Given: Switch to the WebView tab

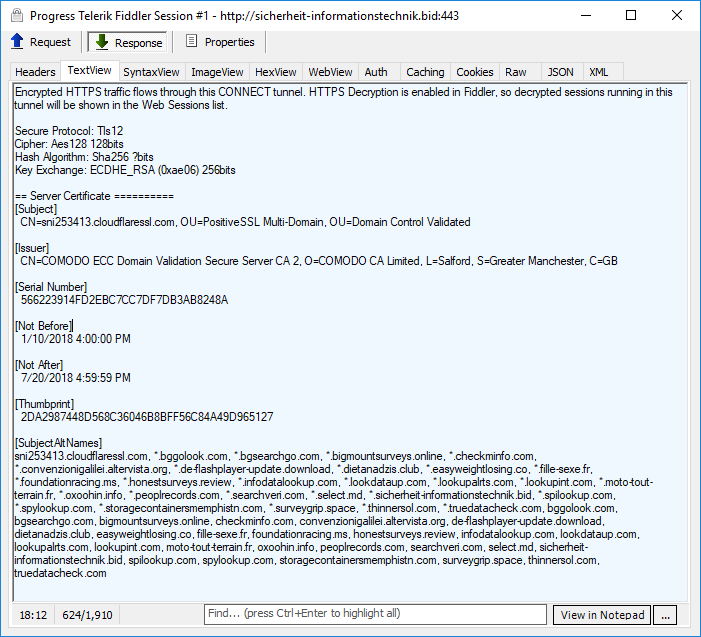Looking at the screenshot, I should 330,72.
